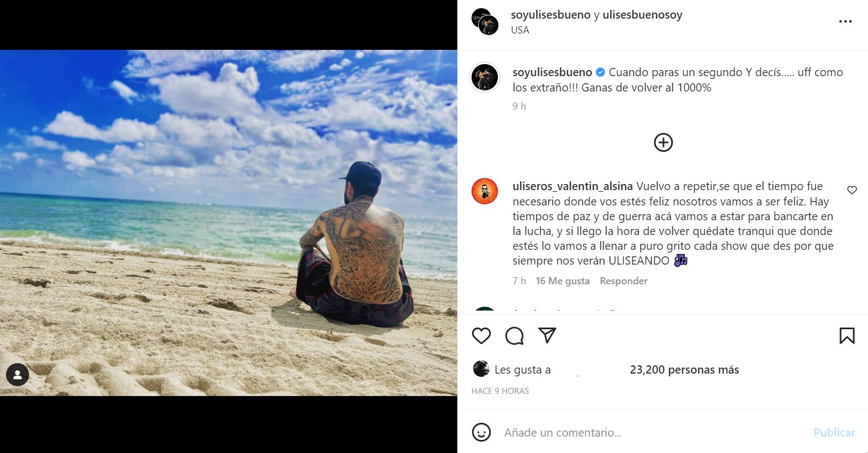This screenshot has height=453, width=868.
Task: View the '16 Me gusta' comment likes
Action: tap(563, 281)
